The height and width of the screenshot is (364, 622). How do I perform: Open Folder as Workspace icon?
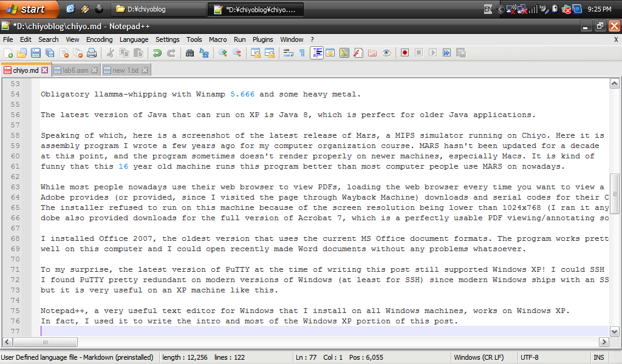[x=372, y=53]
